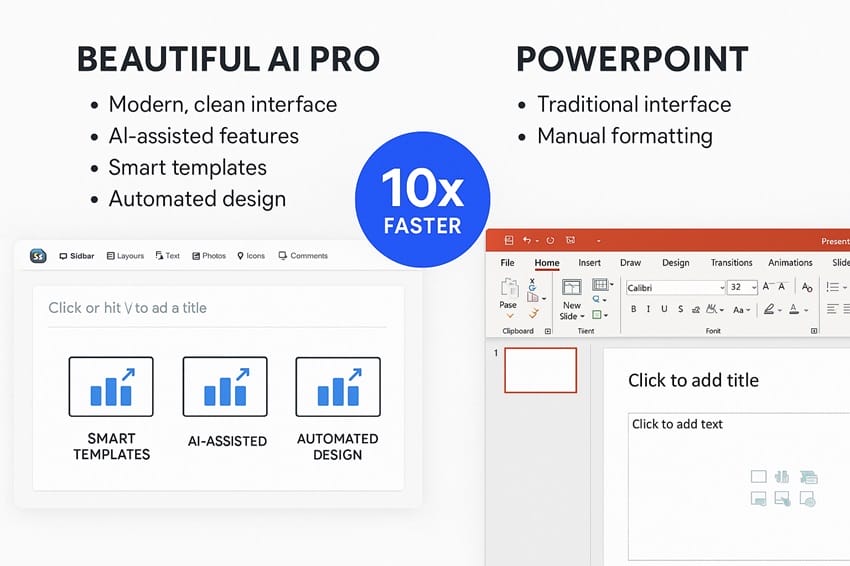The width and height of the screenshot is (850, 566).
Task: Select the Smart Templates chart card
Action: (x=111, y=387)
